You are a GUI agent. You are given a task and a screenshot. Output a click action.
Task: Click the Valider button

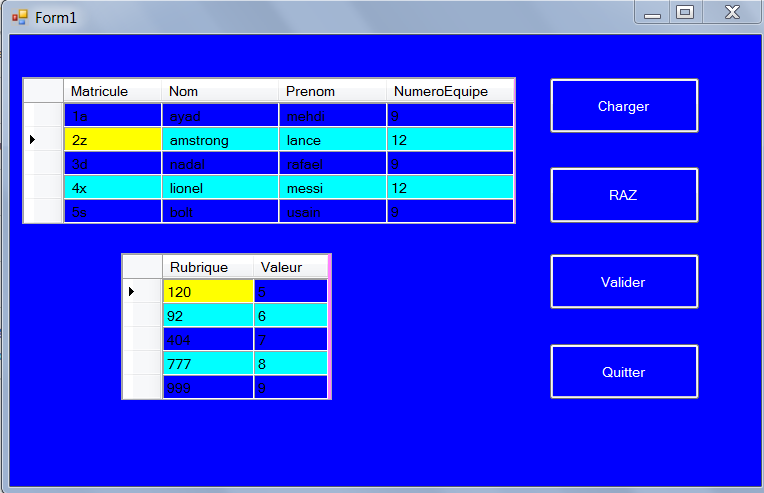623,282
